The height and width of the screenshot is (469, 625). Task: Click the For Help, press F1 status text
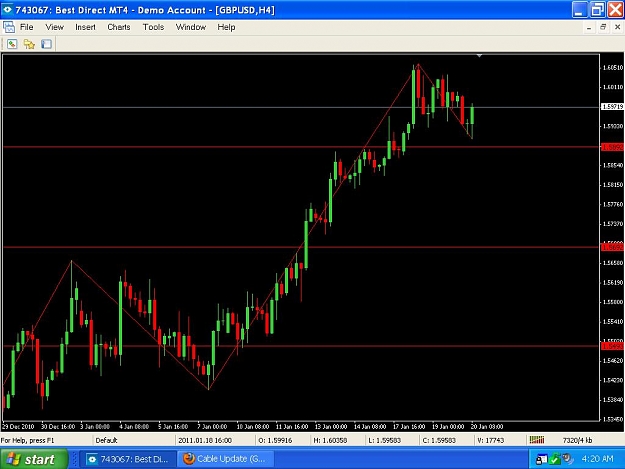click(27, 440)
